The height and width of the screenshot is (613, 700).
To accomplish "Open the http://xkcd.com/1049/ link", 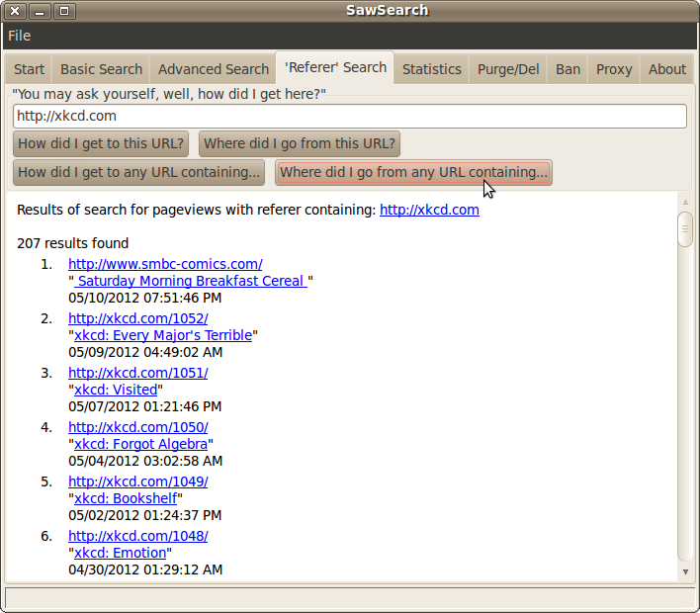I will coord(138,482).
